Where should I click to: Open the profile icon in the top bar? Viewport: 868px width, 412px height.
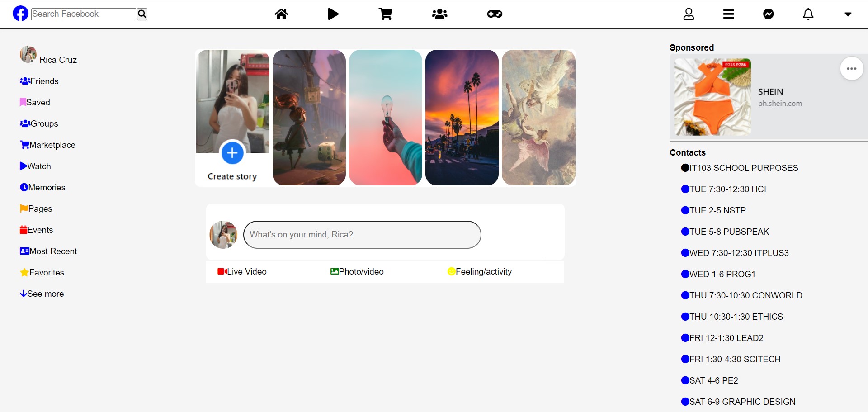689,14
